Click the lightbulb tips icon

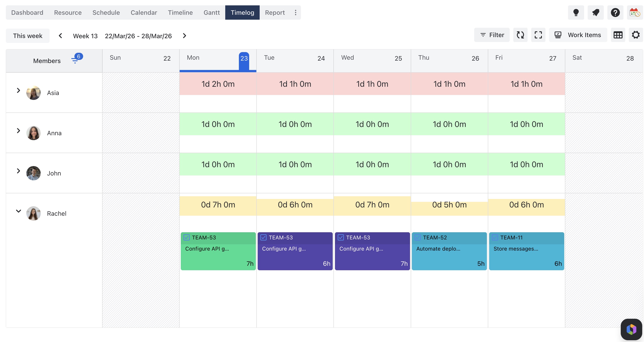576,13
